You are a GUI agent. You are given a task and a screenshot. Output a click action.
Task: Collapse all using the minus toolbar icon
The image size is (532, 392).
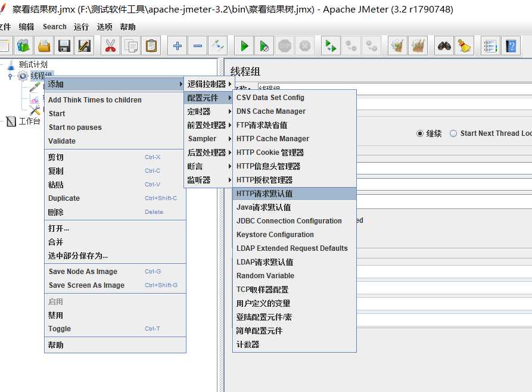(198, 46)
